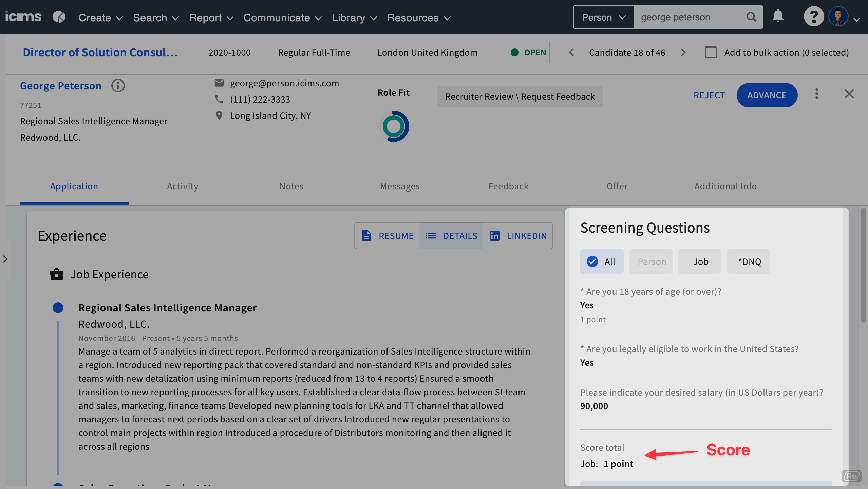This screenshot has width=868, height=489.
Task: Click Candidate 18 of 46 text
Action: pyautogui.click(x=627, y=52)
